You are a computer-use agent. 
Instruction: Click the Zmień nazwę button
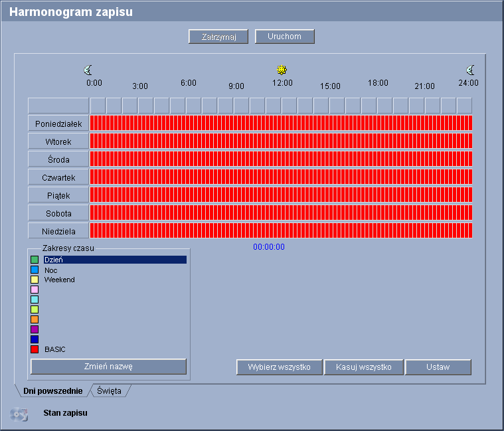(108, 367)
